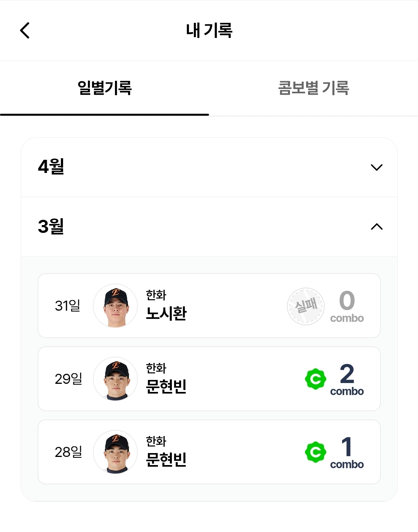Click the green combo badge on 29일 row
Screen dimensions: 418x532
tap(315, 379)
